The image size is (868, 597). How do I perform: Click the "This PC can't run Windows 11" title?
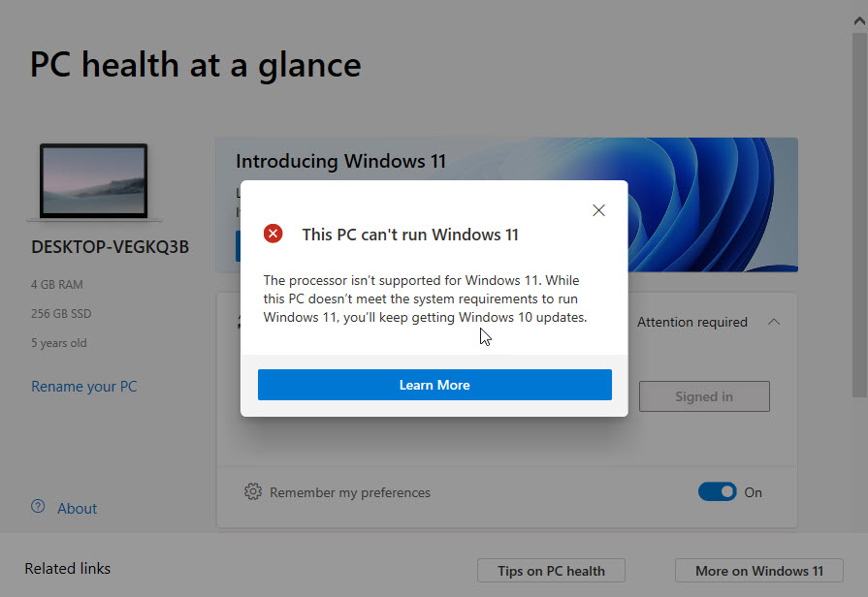pos(410,235)
